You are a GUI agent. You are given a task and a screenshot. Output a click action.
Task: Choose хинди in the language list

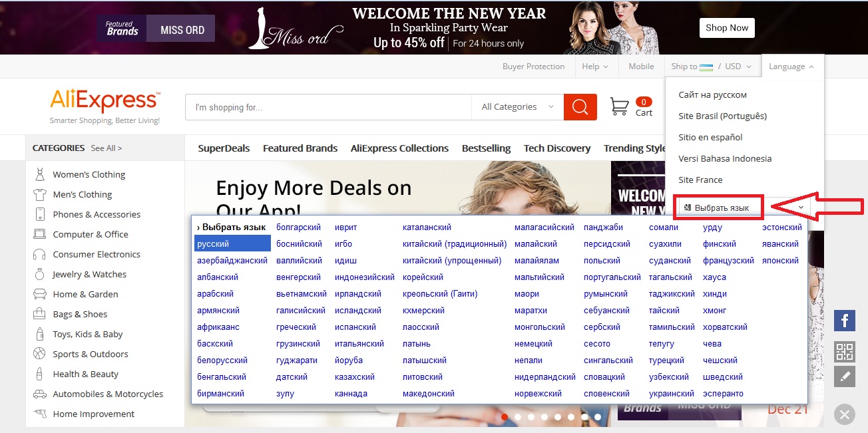pyautogui.click(x=715, y=294)
